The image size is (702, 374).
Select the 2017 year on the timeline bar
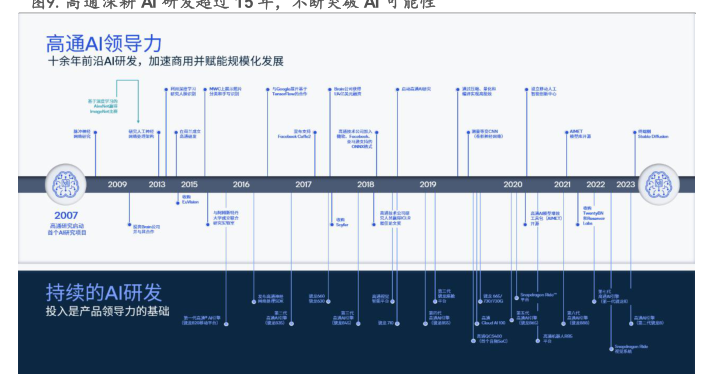tap(303, 185)
